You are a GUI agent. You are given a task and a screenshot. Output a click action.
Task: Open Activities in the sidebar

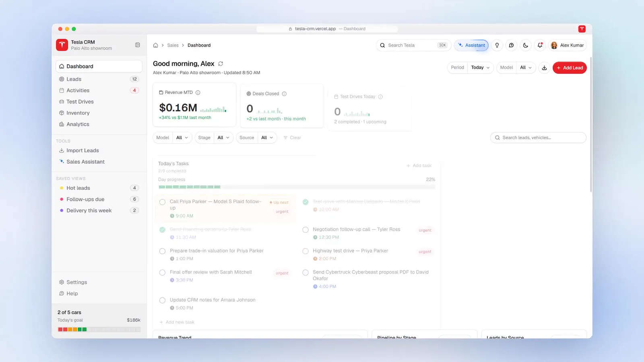click(99, 90)
